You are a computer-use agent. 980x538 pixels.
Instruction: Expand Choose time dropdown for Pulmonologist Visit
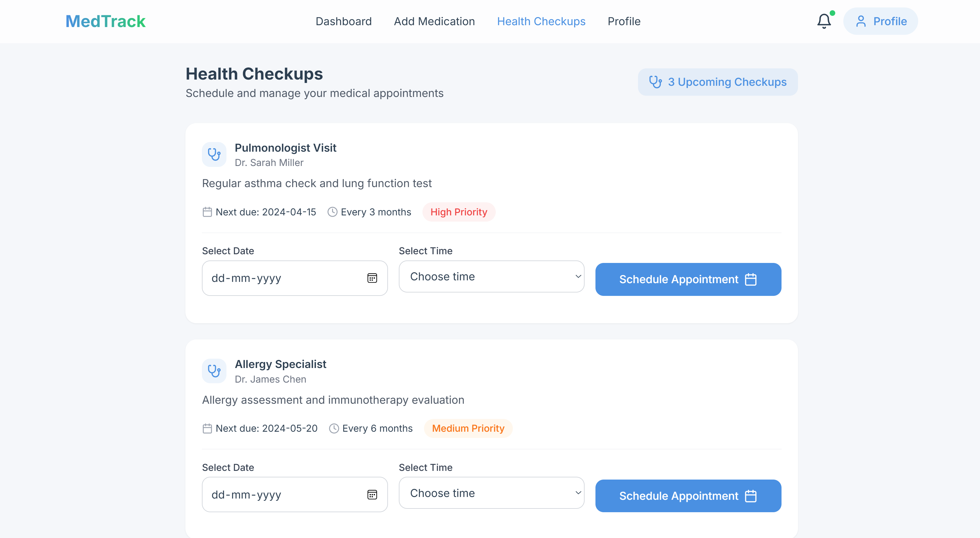pyautogui.click(x=491, y=276)
